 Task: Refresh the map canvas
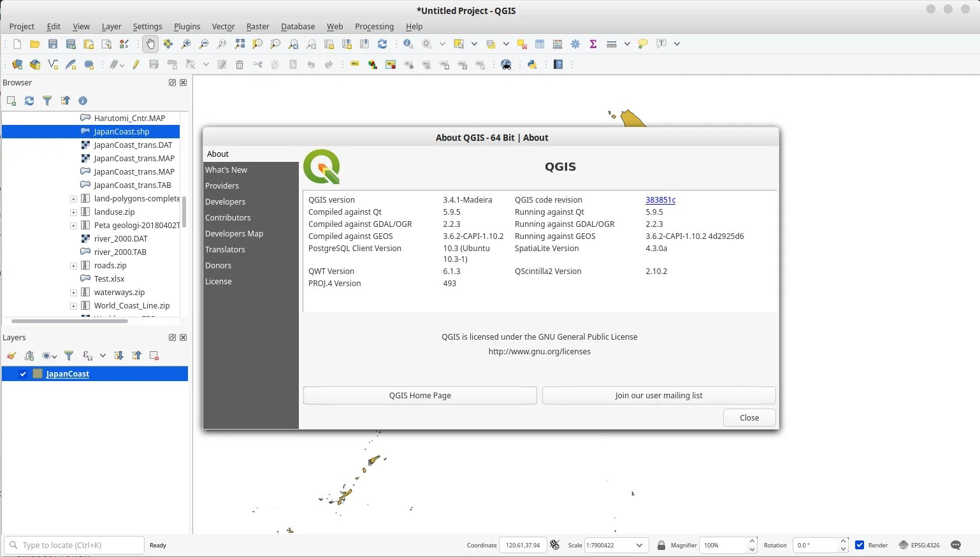click(382, 44)
